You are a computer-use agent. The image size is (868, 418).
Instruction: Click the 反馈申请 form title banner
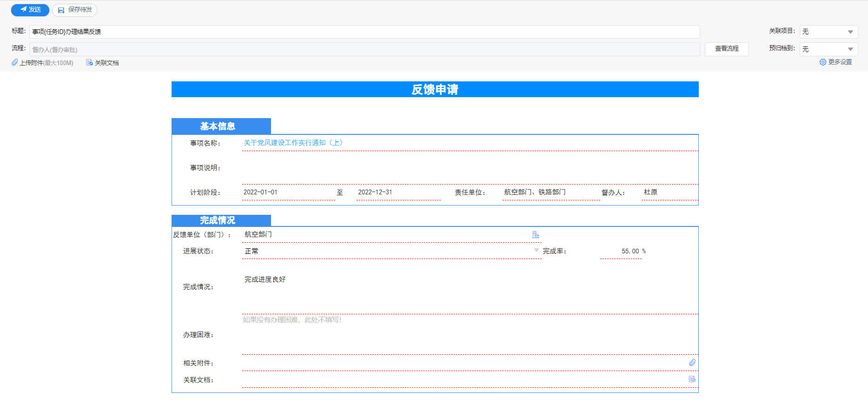click(435, 89)
